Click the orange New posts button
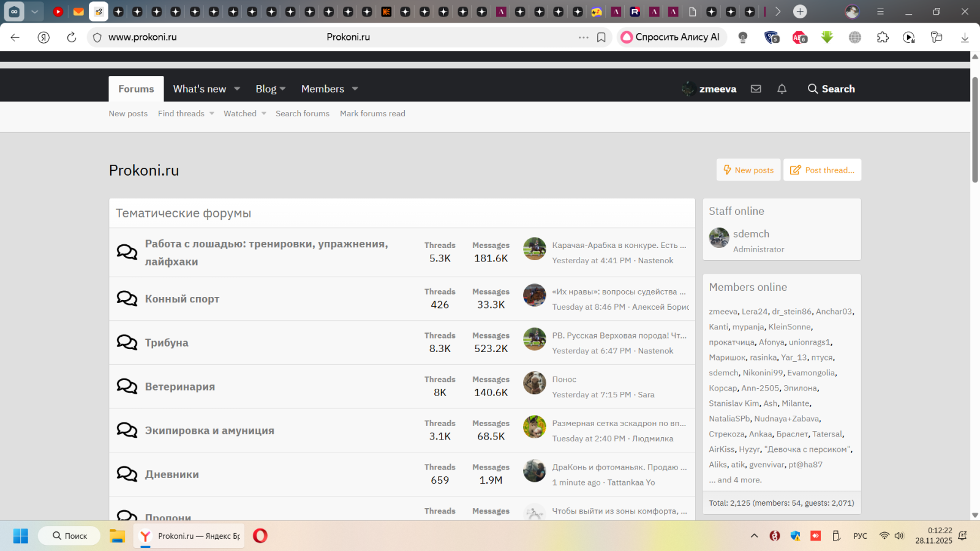Screen dimensions: 980x551 748,170
